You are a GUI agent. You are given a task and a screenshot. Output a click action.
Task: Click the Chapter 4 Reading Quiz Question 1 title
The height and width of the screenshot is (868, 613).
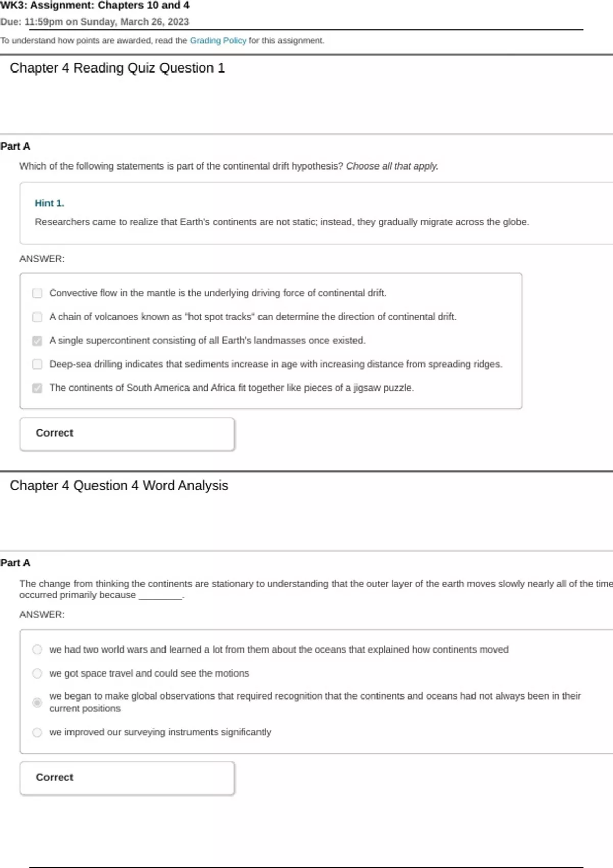click(x=117, y=68)
